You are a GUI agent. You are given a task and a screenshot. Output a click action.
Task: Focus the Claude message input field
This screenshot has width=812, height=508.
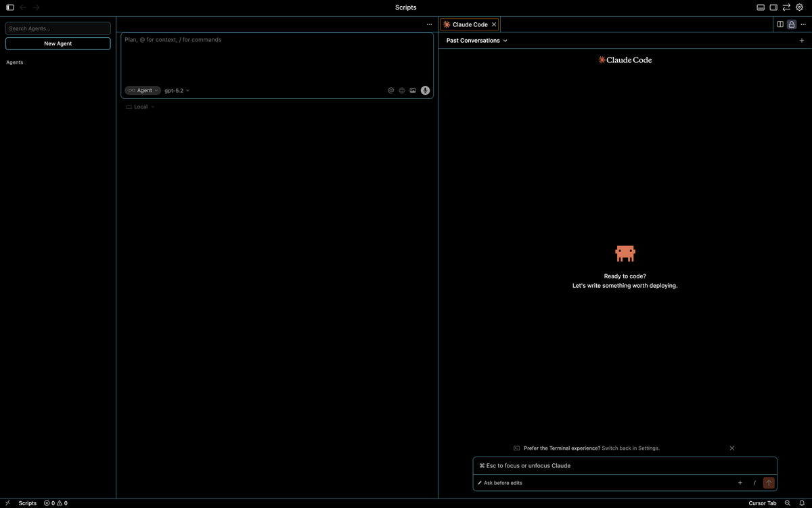coord(625,466)
